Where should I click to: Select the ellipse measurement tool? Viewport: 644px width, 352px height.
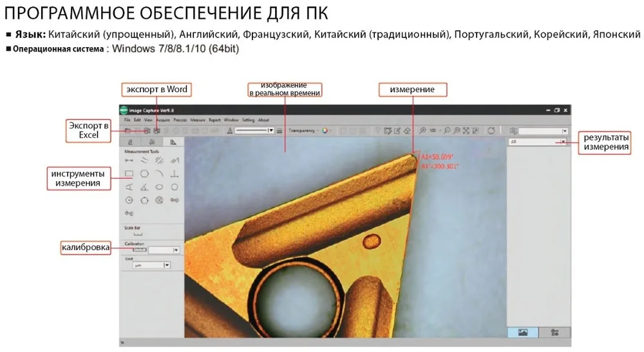click(159, 187)
